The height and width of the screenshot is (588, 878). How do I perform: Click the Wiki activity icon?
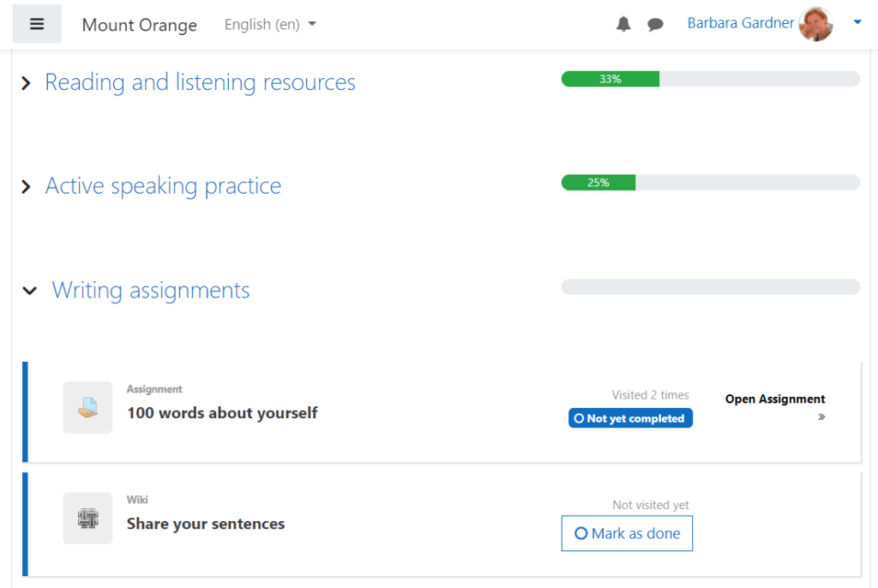point(87,518)
